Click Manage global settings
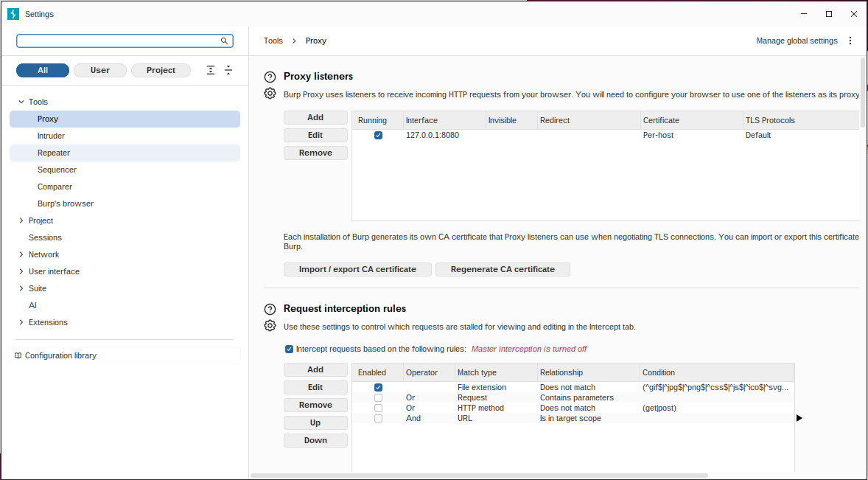This screenshot has height=480, width=868. pyautogui.click(x=797, y=41)
